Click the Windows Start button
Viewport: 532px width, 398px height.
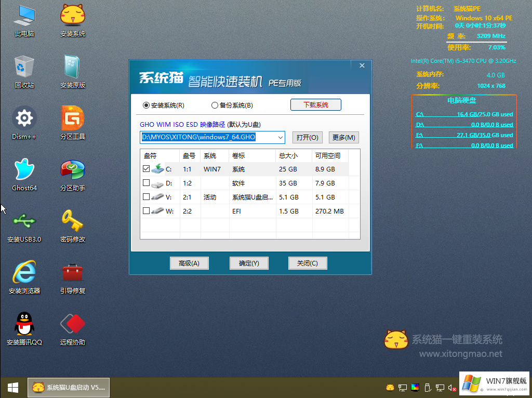coord(12,388)
